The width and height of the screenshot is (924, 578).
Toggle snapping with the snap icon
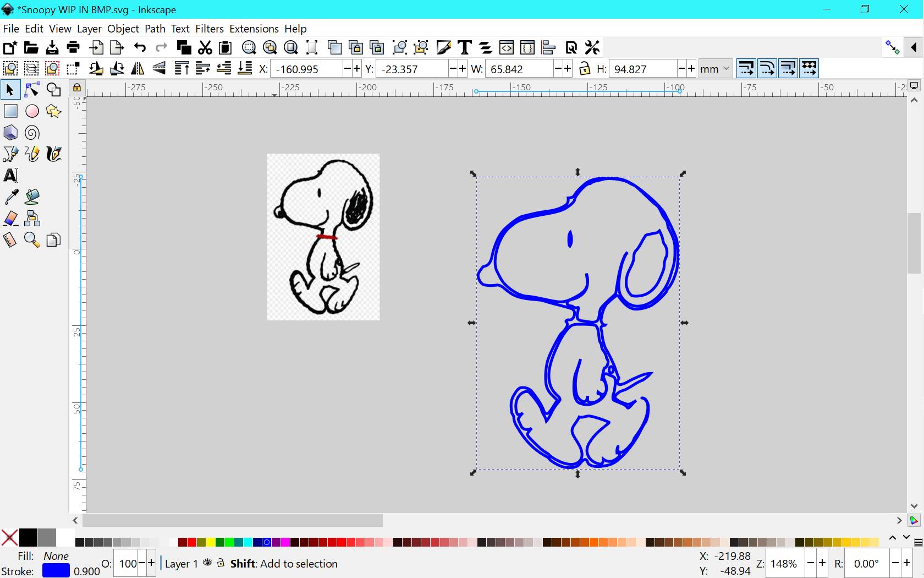coord(892,48)
